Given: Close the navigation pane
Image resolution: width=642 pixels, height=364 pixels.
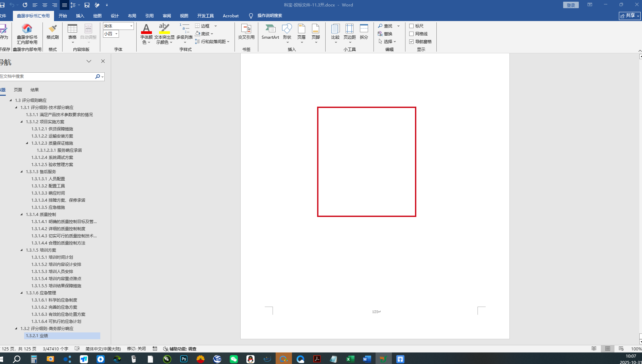Looking at the screenshot, I should tap(103, 61).
